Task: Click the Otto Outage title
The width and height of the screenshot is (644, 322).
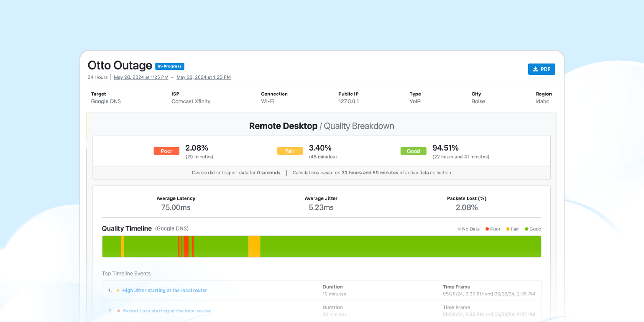Action: [x=120, y=65]
